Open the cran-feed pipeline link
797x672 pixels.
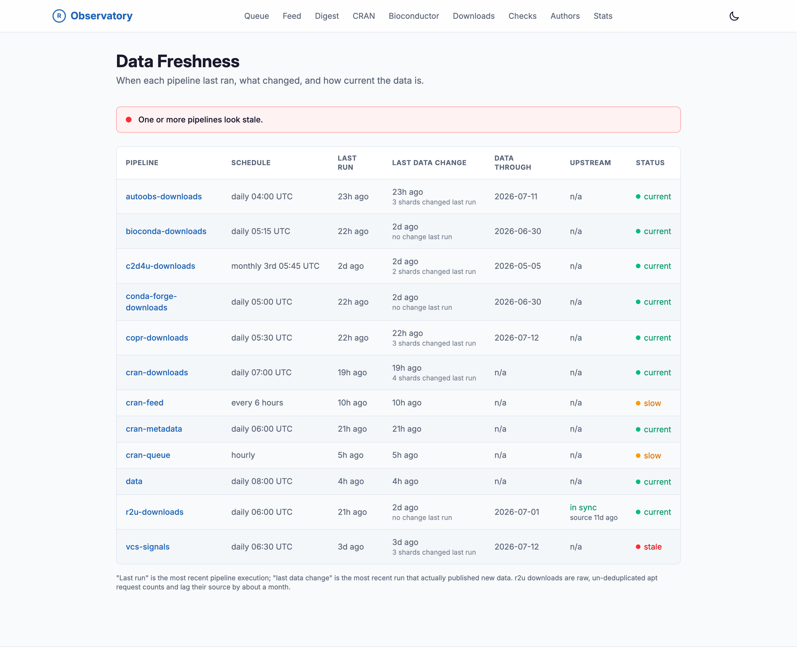tap(145, 403)
